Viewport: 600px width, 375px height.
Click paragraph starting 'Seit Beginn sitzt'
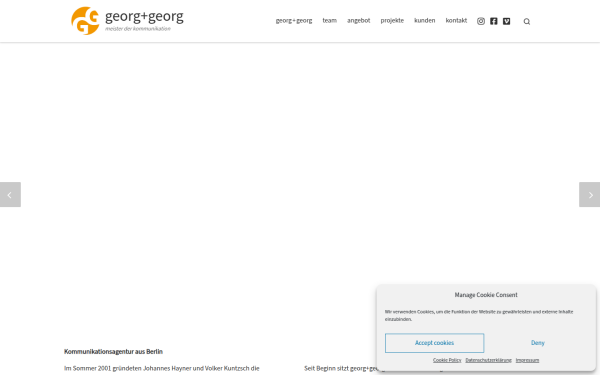[341, 368]
